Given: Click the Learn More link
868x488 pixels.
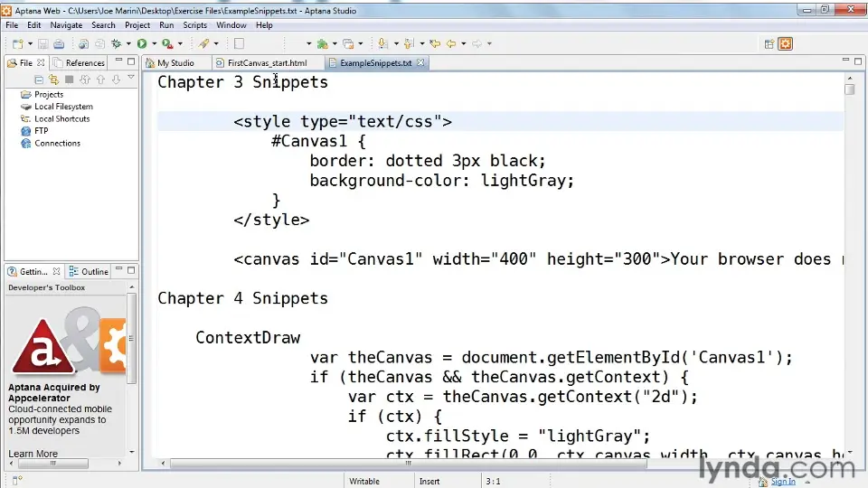Looking at the screenshot, I should 33,454.
